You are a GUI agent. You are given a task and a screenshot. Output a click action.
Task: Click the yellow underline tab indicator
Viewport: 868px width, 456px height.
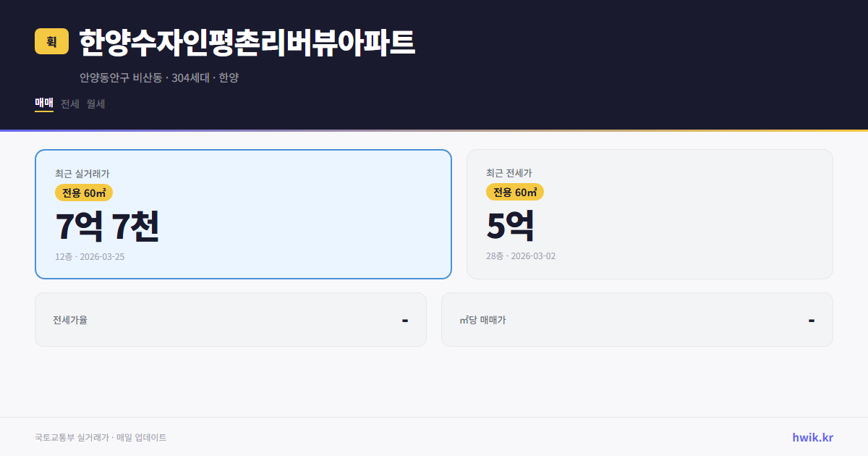(x=43, y=112)
